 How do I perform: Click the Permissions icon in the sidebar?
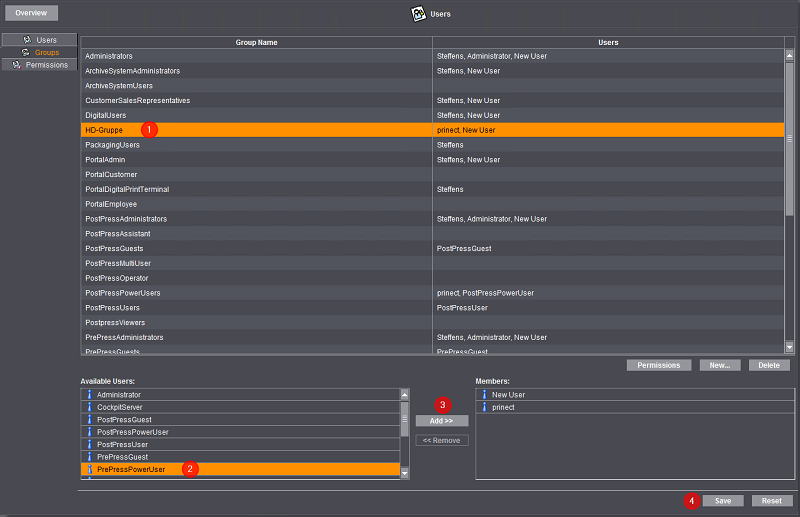pos(17,65)
